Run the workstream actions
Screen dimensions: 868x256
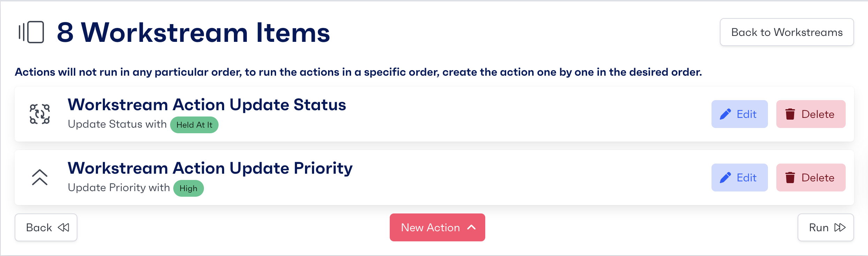825,227
